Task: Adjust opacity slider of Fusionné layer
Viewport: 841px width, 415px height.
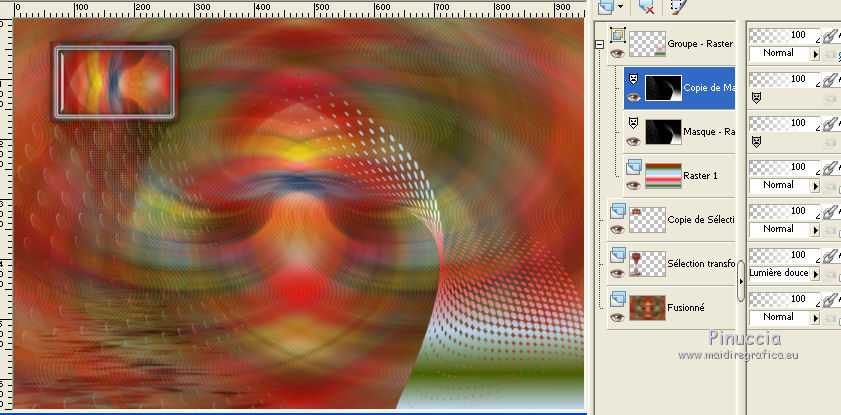Action: [784, 299]
